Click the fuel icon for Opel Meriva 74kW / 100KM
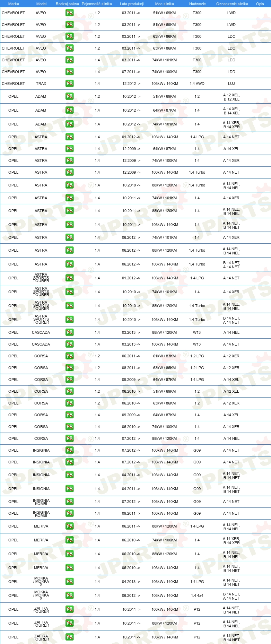This screenshot has width=271, height=644. pos(70,540)
